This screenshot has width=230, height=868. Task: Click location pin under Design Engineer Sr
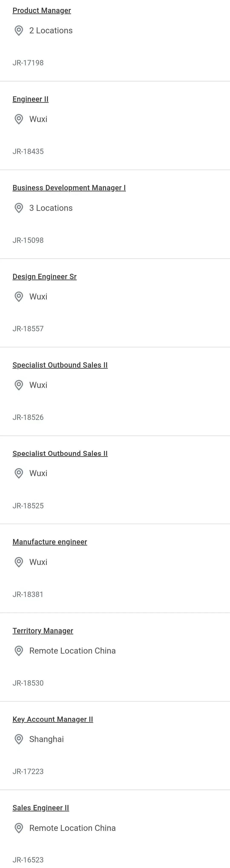19,297
